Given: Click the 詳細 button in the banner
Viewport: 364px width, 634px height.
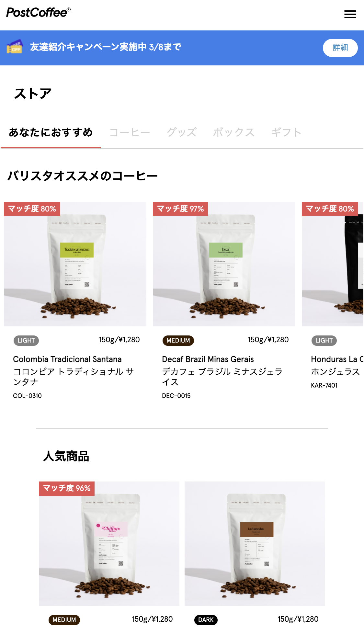Looking at the screenshot, I should (x=340, y=48).
